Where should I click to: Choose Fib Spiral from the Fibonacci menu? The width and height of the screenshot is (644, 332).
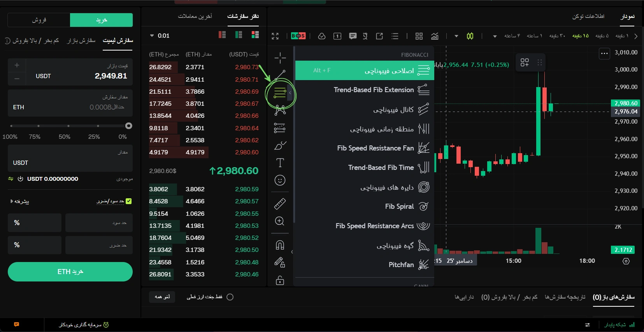400,206
